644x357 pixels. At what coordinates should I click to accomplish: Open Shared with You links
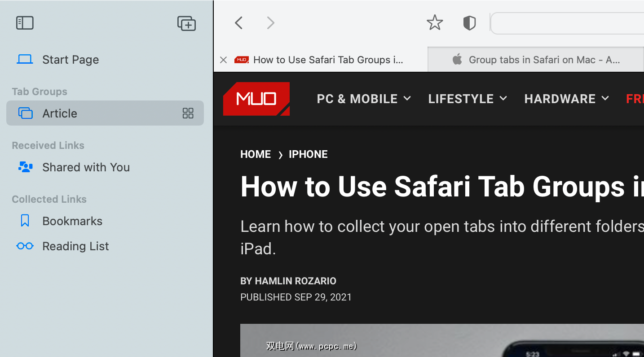pos(86,167)
